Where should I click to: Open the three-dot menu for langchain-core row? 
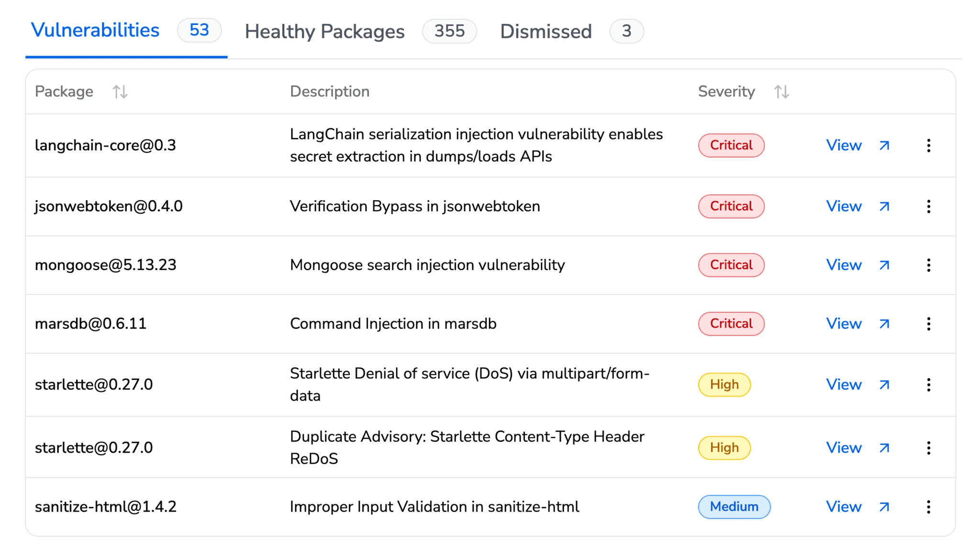click(928, 146)
